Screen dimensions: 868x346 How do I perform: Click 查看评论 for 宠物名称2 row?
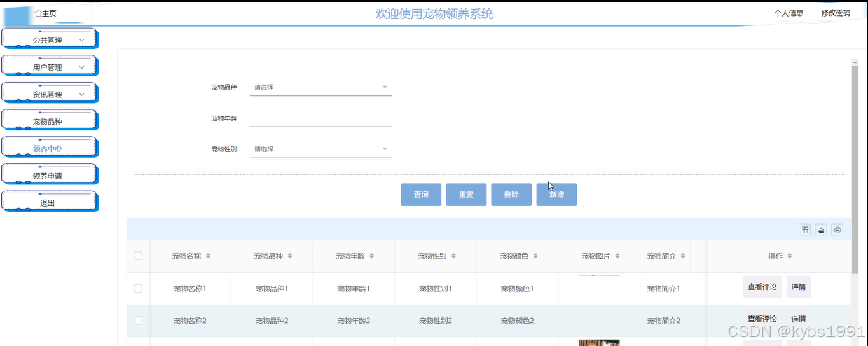(762, 319)
